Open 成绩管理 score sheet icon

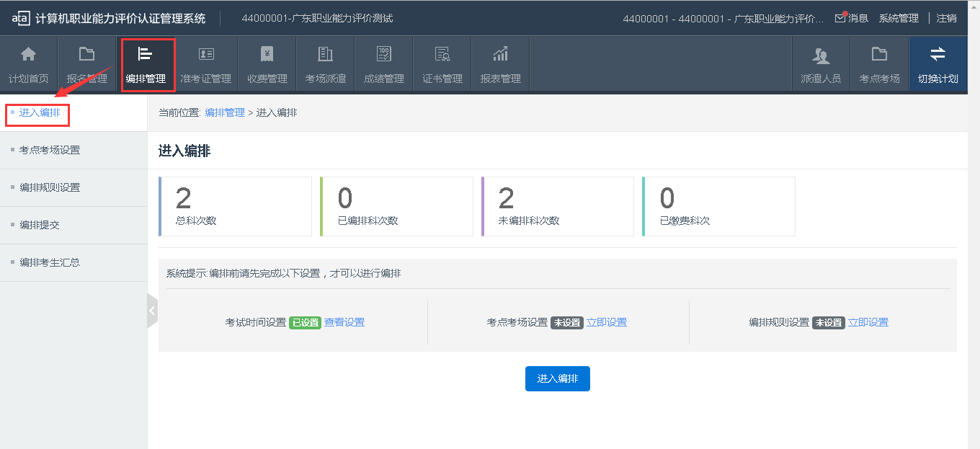[384, 54]
